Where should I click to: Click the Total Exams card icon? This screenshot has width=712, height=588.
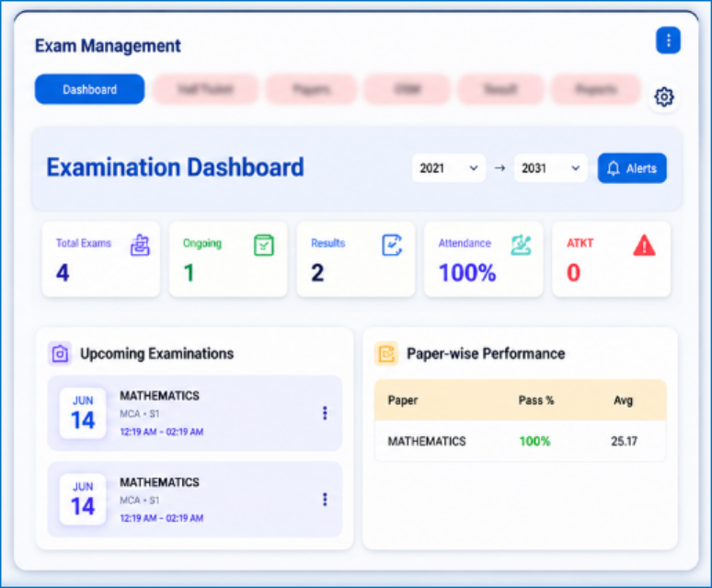pos(140,245)
